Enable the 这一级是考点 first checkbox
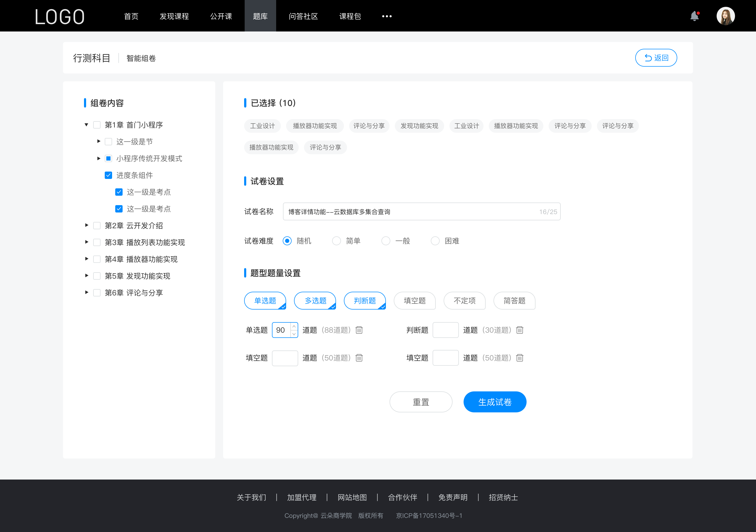 118,192
